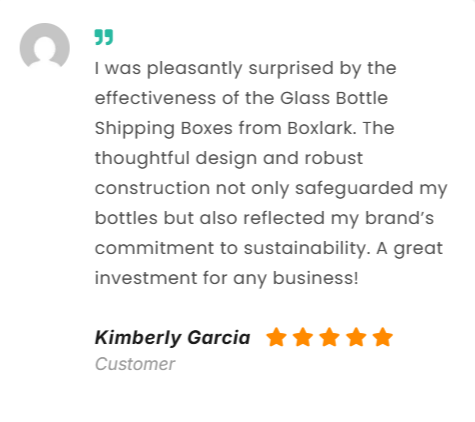Click the words 'A great' in review
Image resolution: width=475 pixels, height=422 pixels.
410,249
